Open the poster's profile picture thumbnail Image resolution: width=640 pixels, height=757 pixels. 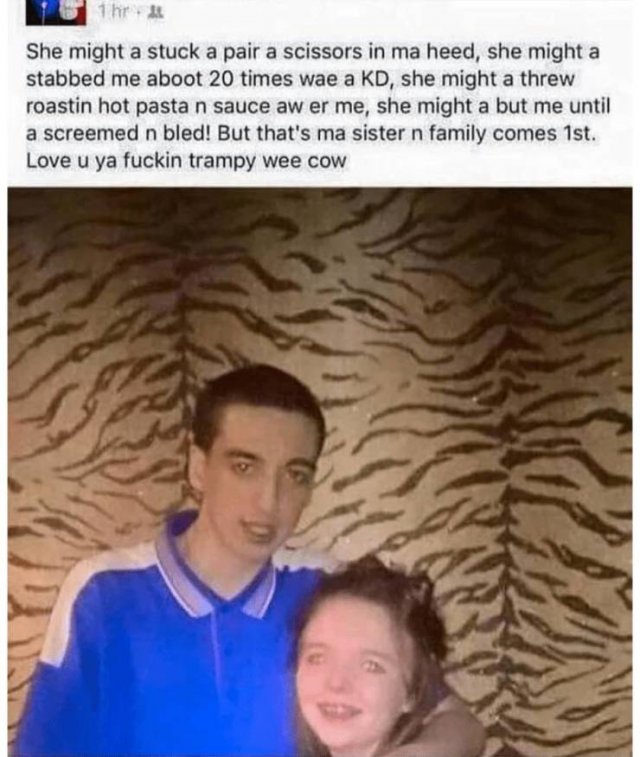pos(56,12)
